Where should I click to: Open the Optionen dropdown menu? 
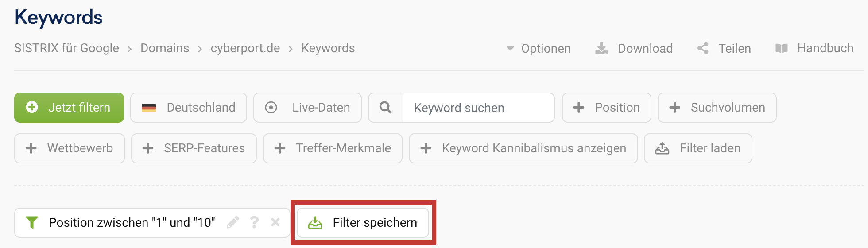click(x=539, y=48)
